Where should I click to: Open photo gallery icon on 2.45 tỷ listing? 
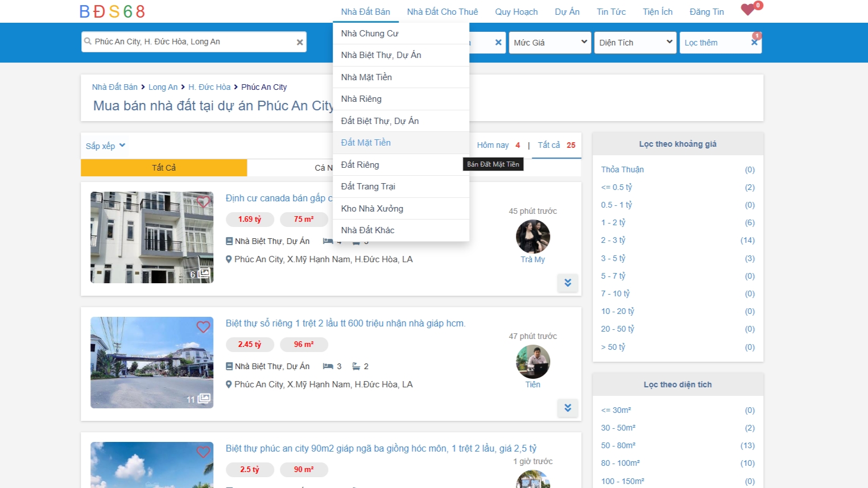point(204,399)
